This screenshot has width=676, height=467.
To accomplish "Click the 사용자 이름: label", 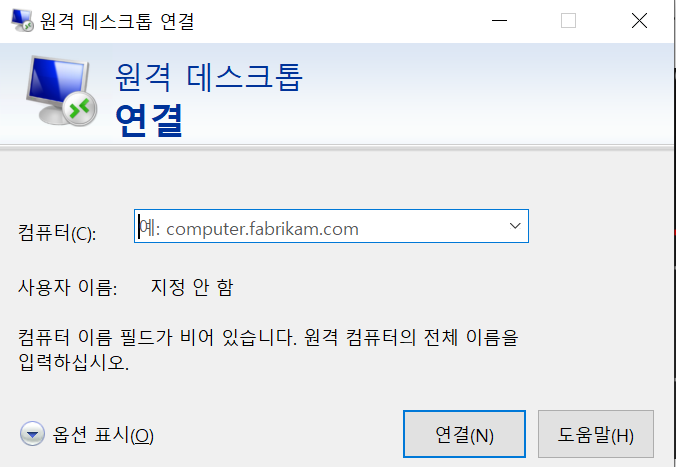I will 67,287.
